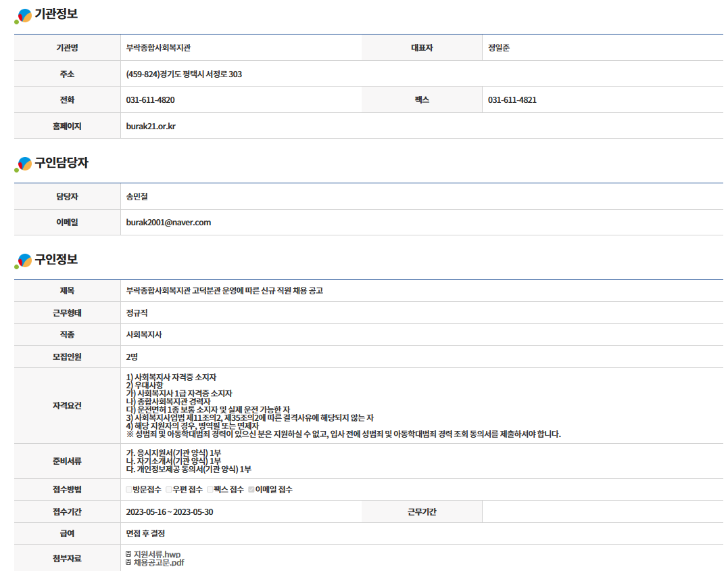Image resolution: width=728 pixels, height=571 pixels.
Task: Select homepage address burak21.or.kr
Action: (151, 127)
